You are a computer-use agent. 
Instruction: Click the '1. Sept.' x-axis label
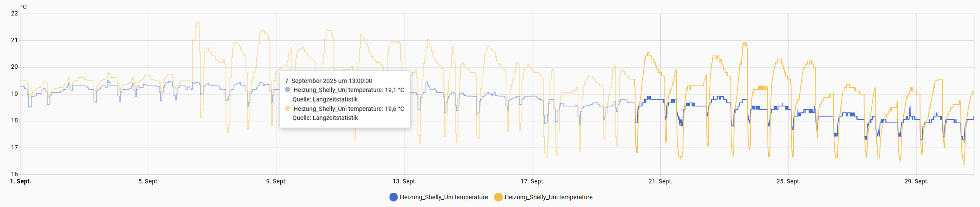pos(21,181)
